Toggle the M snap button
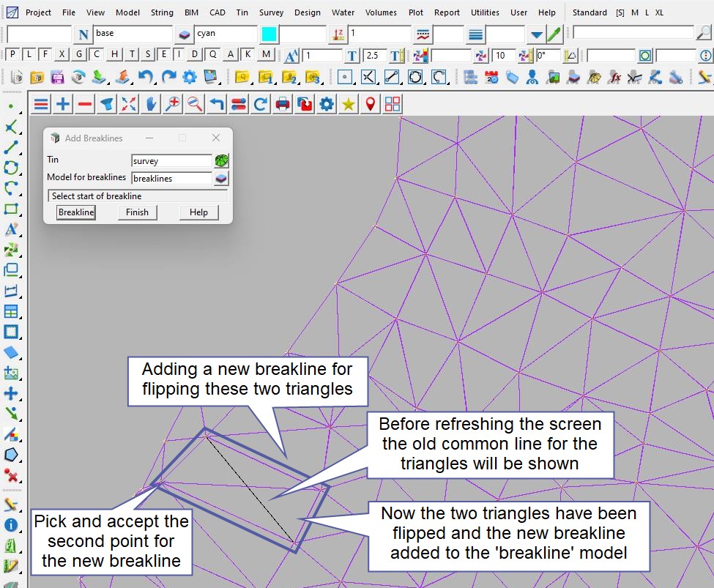Screen dimensions: 714x588 click(266, 54)
